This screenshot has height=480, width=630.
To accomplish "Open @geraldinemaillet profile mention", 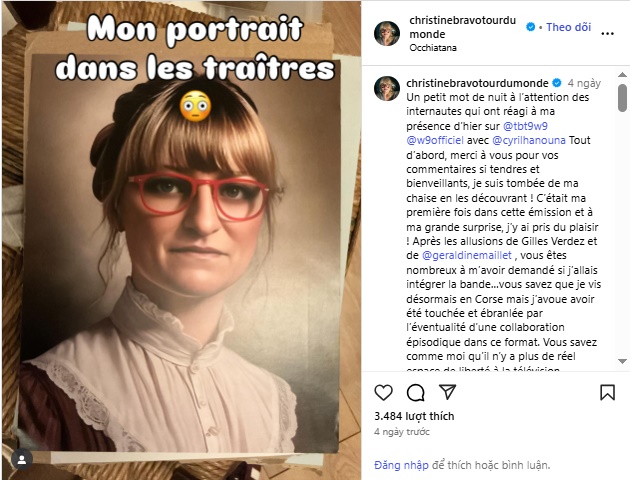I will [x=466, y=255].
